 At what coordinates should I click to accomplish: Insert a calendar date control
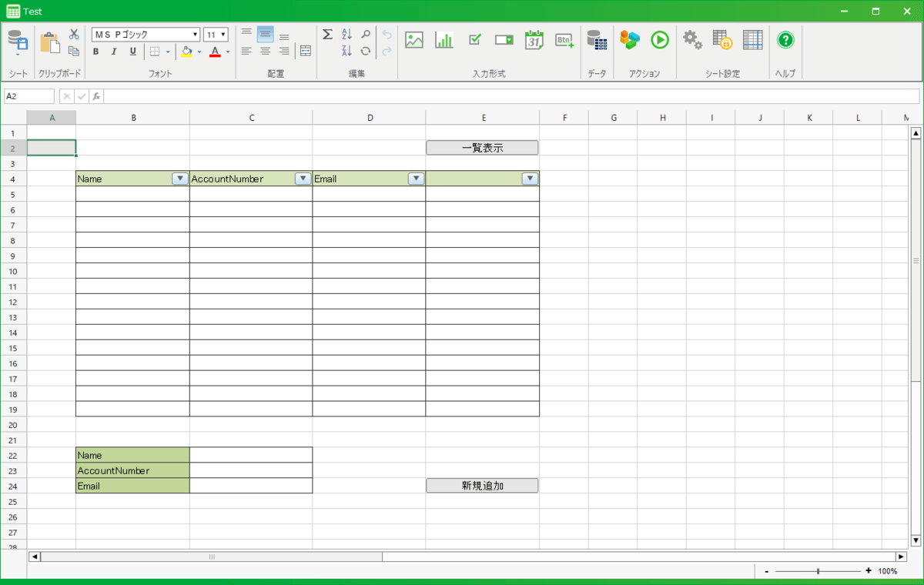click(x=534, y=40)
